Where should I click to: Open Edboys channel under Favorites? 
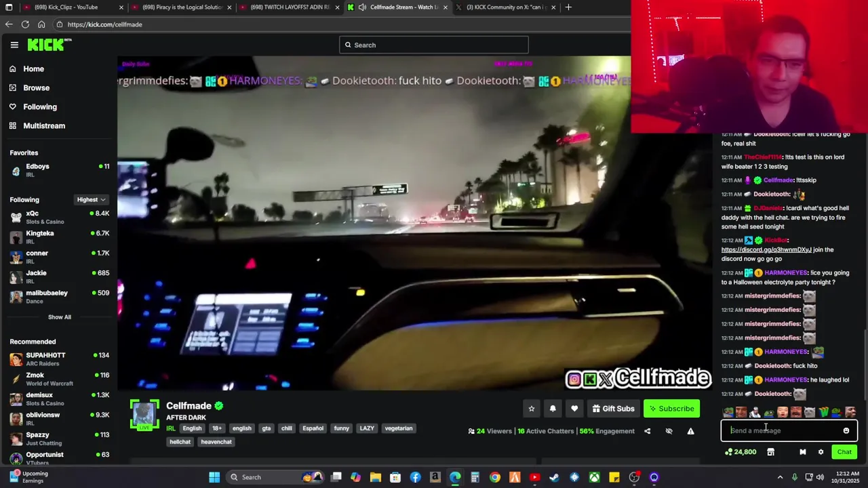(59, 170)
